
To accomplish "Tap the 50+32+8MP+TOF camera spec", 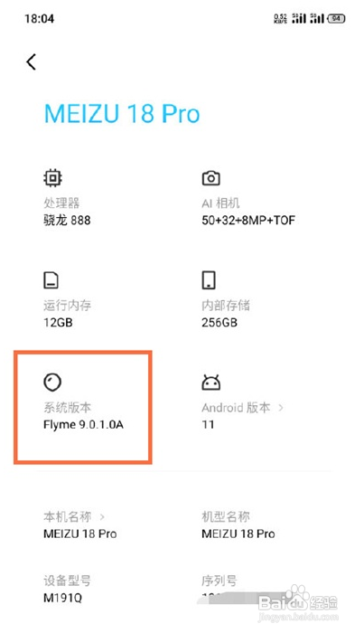I will 248,221.
